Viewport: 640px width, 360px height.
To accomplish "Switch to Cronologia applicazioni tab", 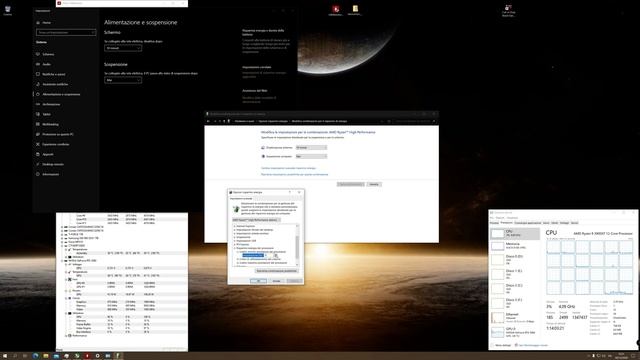I will [528, 223].
